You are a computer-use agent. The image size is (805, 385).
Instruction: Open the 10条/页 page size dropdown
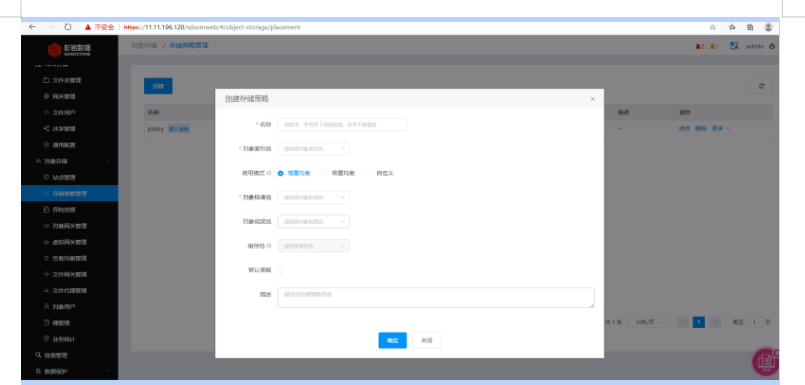(648, 322)
